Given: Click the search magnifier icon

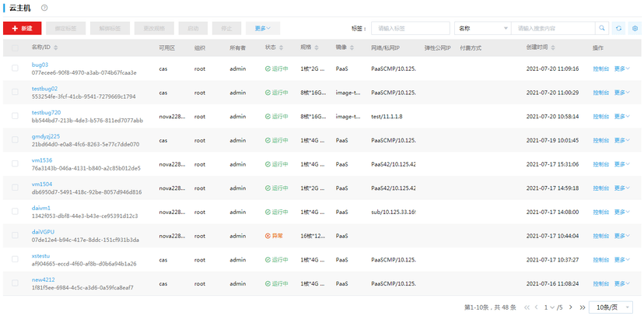Looking at the screenshot, I should click(602, 28).
